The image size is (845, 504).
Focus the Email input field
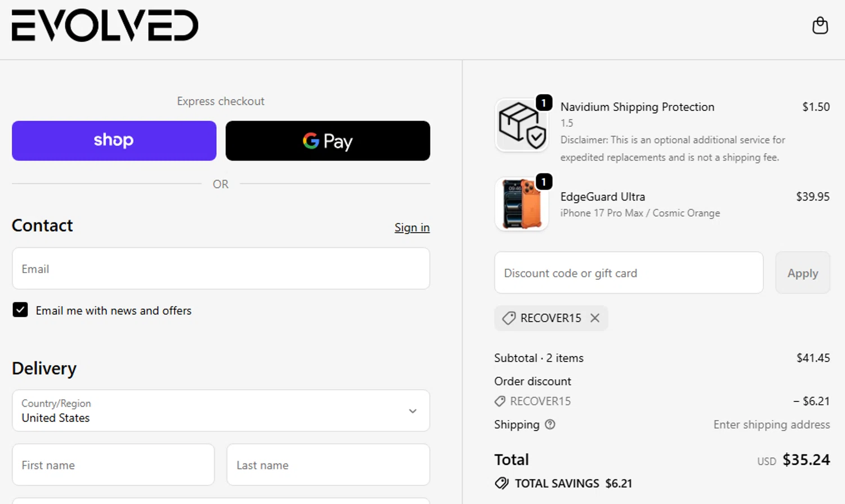tap(221, 269)
